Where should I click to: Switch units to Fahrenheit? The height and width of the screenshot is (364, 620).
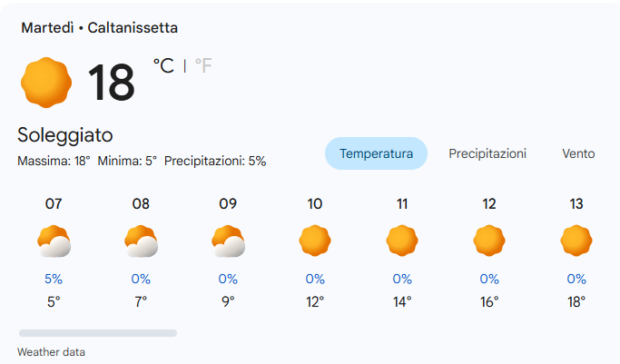pyautogui.click(x=203, y=65)
